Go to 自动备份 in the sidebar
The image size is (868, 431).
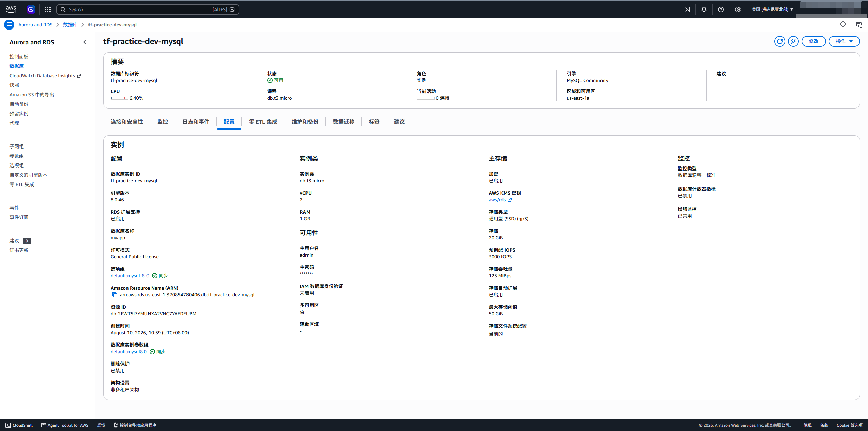point(19,104)
